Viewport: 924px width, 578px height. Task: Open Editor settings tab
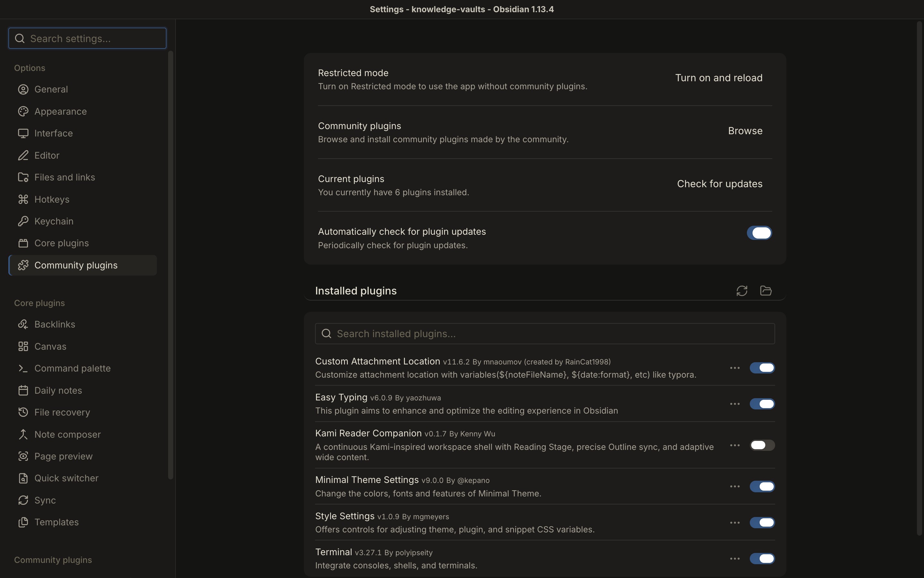tap(83, 156)
